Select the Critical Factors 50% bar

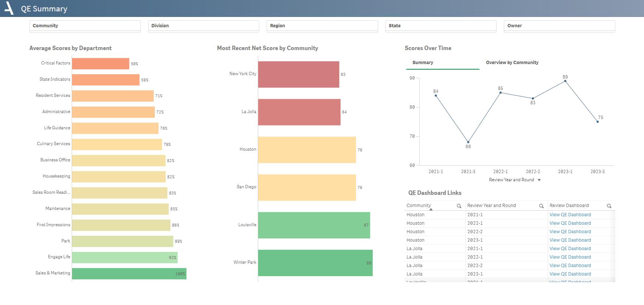pos(100,63)
